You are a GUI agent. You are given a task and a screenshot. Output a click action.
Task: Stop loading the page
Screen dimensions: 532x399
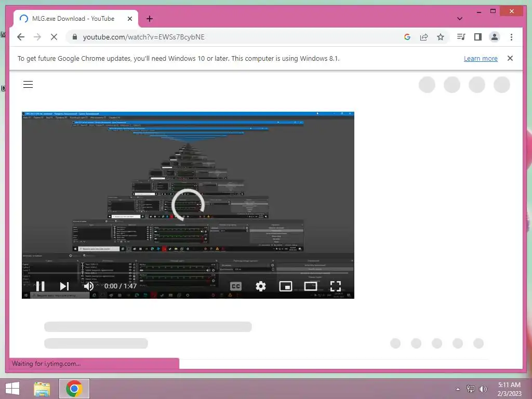coord(54,37)
